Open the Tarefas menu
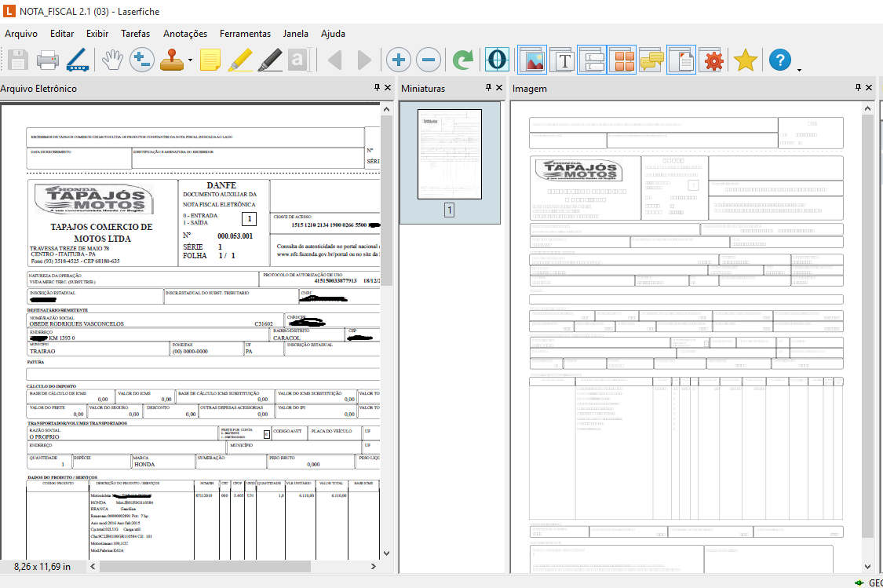 [x=135, y=34]
